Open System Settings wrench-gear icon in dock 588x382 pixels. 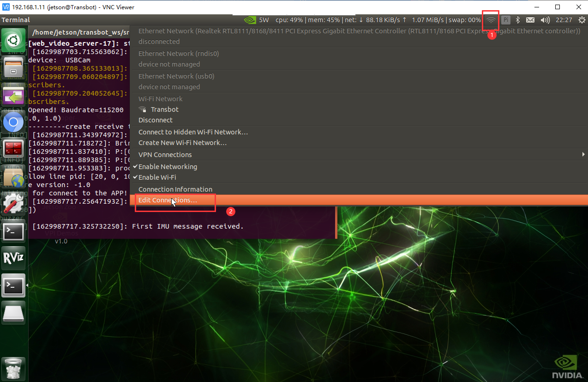point(13,204)
